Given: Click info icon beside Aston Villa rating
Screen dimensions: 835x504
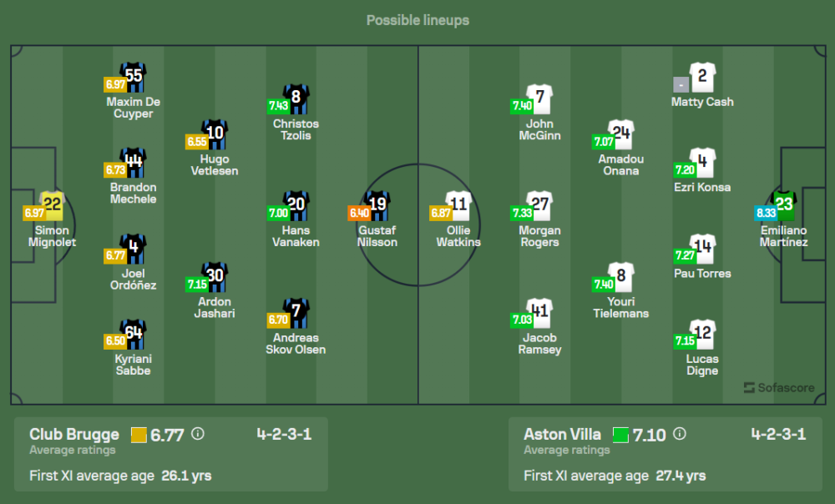Looking at the screenshot, I should point(680,434).
